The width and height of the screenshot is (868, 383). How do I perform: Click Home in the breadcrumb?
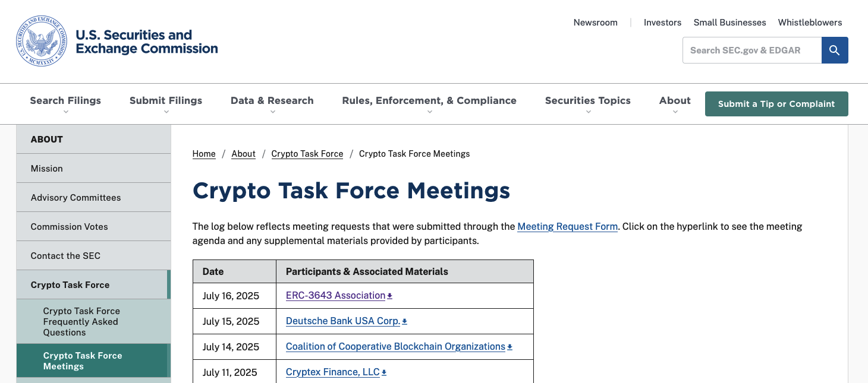(204, 154)
